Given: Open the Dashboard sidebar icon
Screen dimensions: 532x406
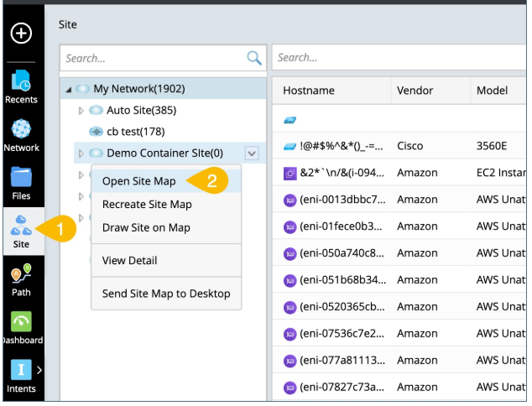Looking at the screenshot, I should point(21,327).
